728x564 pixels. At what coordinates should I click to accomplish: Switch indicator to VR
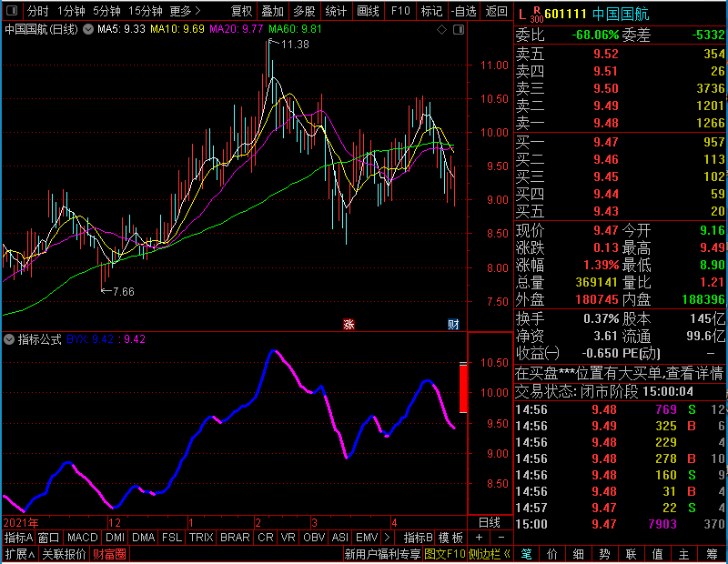coord(288,538)
